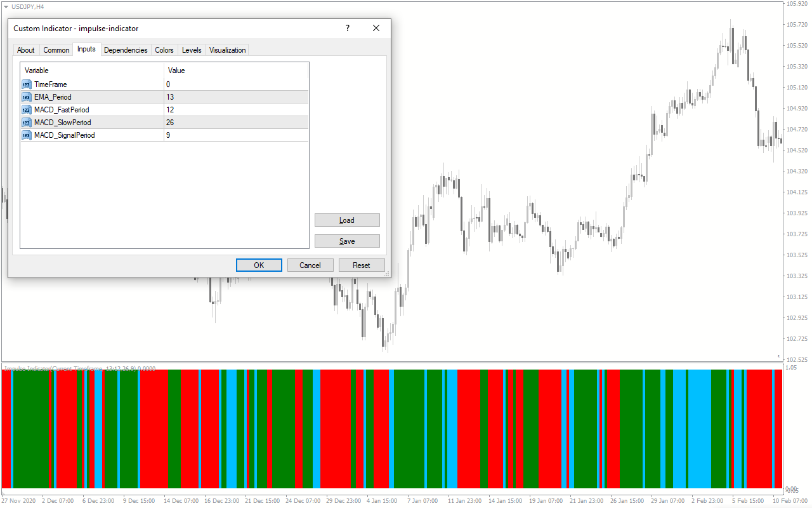Viewport: 812px width, 508px height.
Task: Edit the EMA_Period value 13
Action: [236, 97]
